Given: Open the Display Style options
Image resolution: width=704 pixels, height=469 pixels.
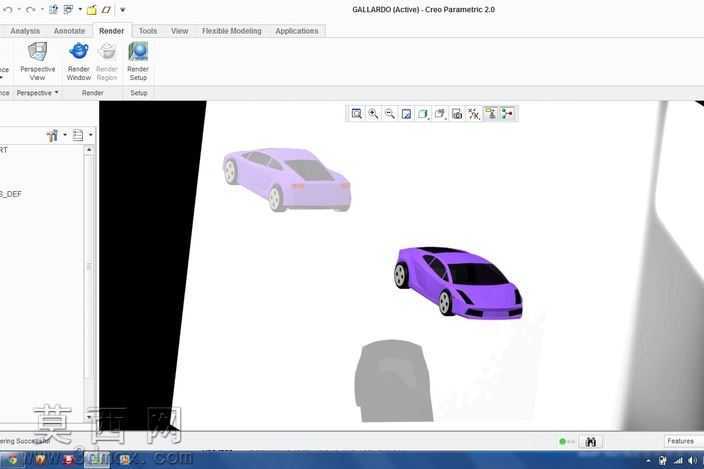Looking at the screenshot, I should 423,114.
